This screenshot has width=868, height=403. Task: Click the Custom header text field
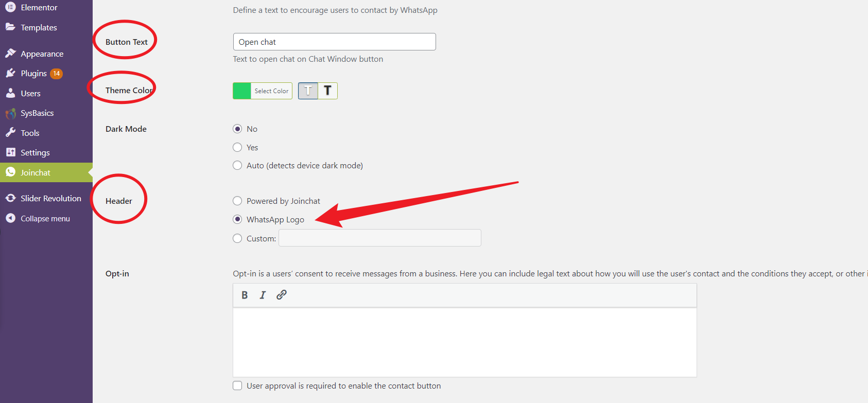(x=380, y=238)
